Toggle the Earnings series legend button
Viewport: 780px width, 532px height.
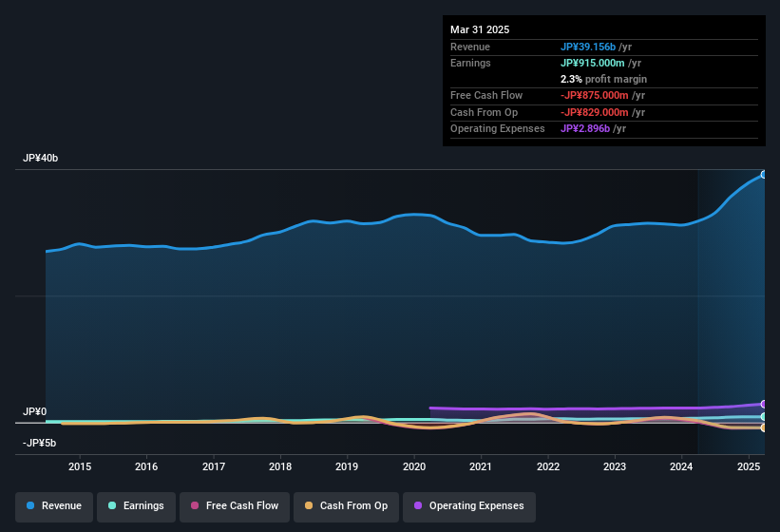pos(136,506)
